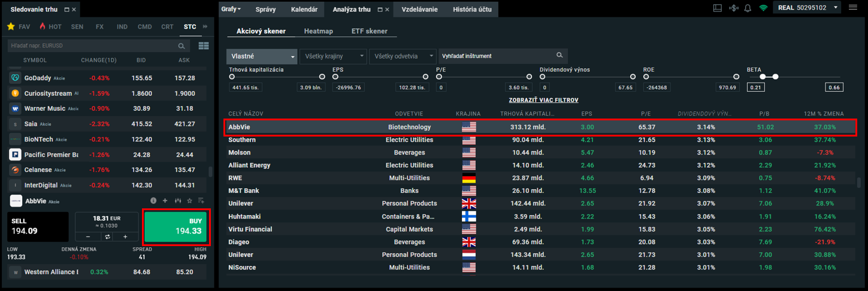The width and height of the screenshot is (868, 291).
Task: Click the dollar price alert icon
Action: tap(733, 8)
